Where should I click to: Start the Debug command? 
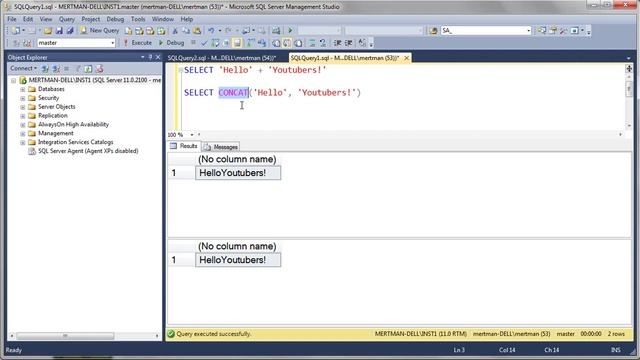[x=171, y=43]
